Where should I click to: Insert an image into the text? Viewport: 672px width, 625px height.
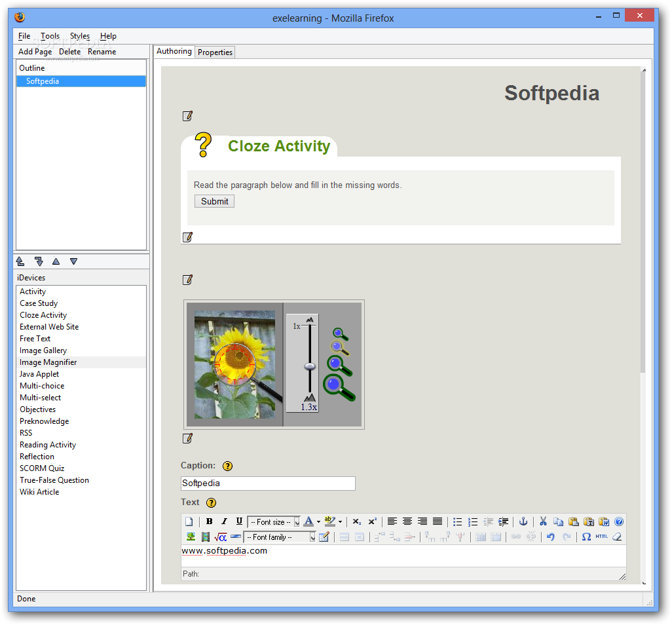(x=191, y=537)
